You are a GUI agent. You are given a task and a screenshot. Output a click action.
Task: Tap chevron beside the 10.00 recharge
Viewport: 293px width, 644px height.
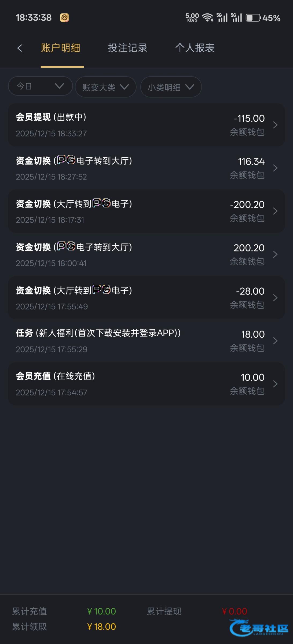coord(275,384)
